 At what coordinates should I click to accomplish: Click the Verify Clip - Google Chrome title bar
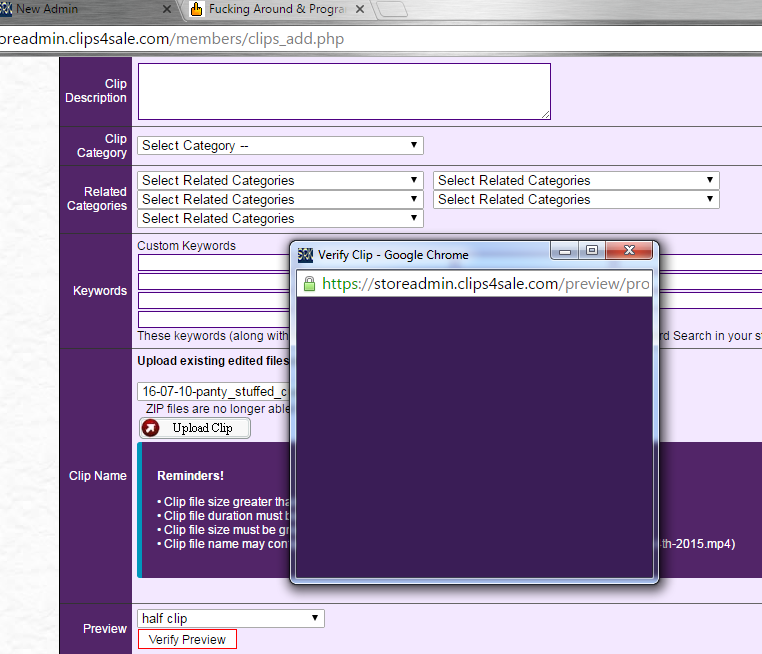pos(393,255)
